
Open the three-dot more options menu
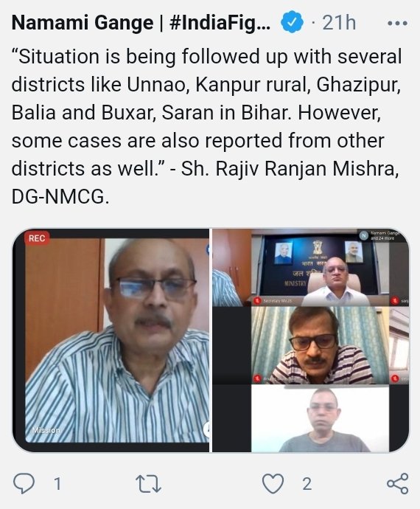coord(397,24)
